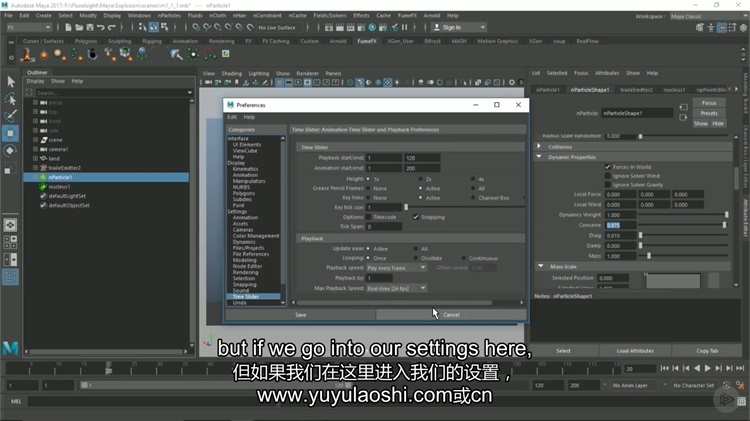
Task: Click the Load Attributes button
Action: [x=635, y=351]
